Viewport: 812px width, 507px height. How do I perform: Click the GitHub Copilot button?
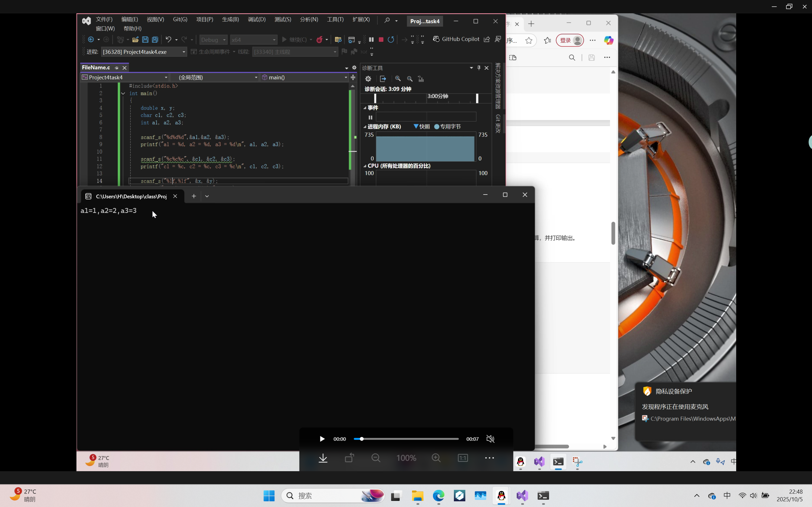(x=456, y=39)
